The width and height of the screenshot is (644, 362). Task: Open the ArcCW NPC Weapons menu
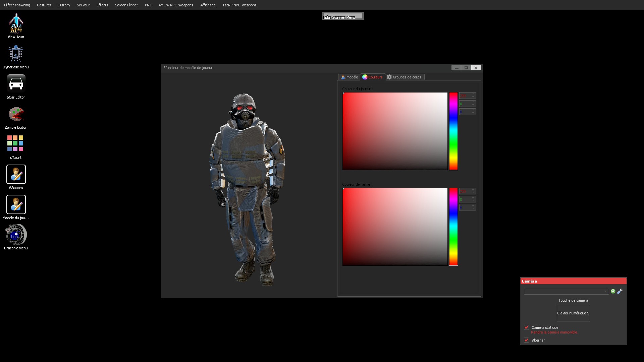pyautogui.click(x=175, y=5)
